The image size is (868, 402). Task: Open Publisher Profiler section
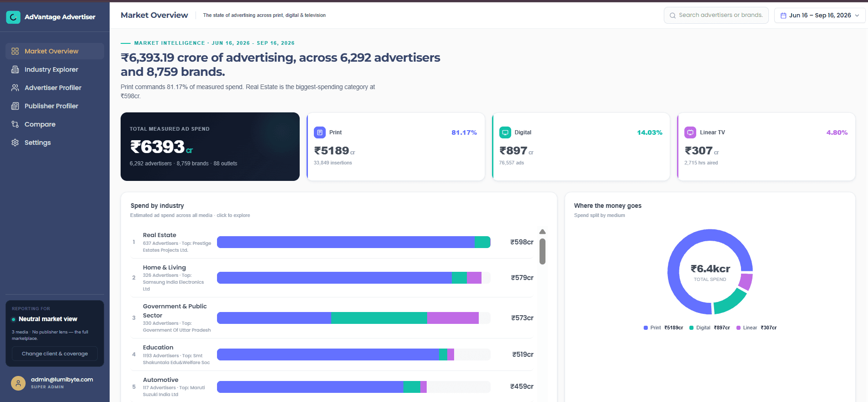click(x=55, y=106)
